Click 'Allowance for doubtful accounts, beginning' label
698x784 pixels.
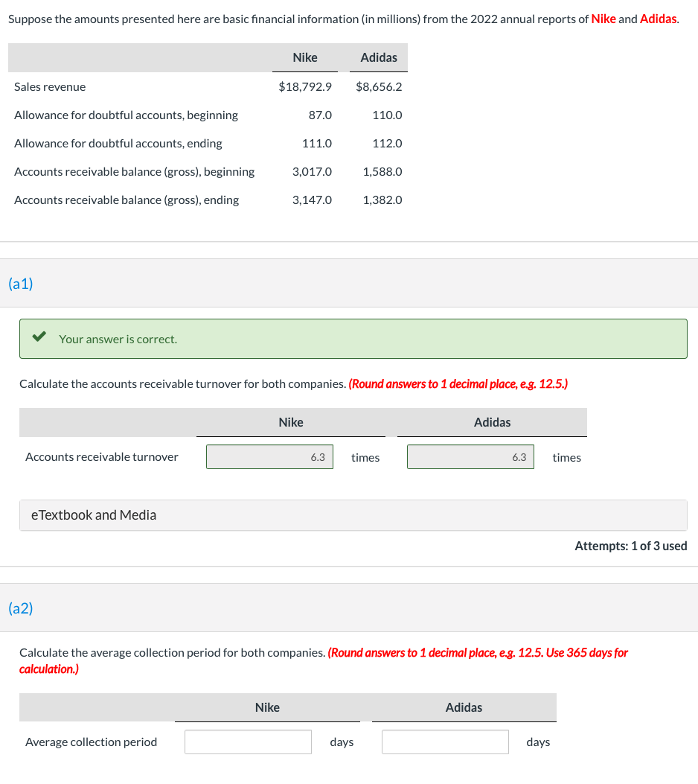pos(126,115)
